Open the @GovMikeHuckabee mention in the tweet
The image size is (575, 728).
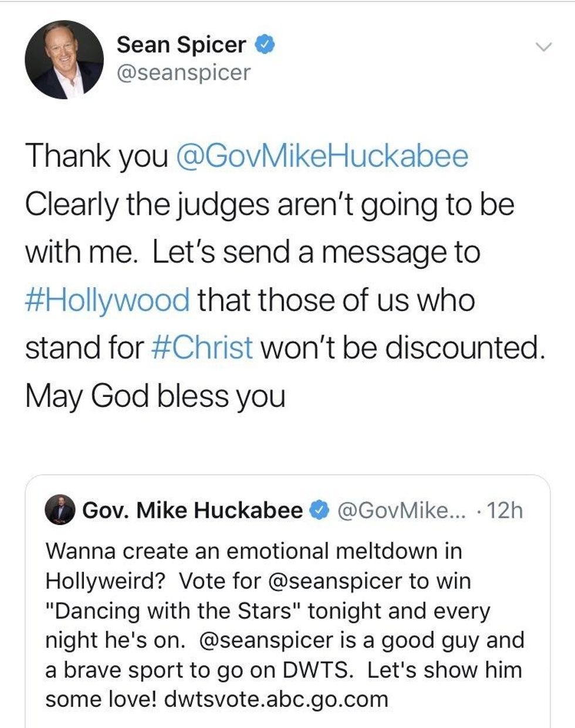tap(322, 156)
